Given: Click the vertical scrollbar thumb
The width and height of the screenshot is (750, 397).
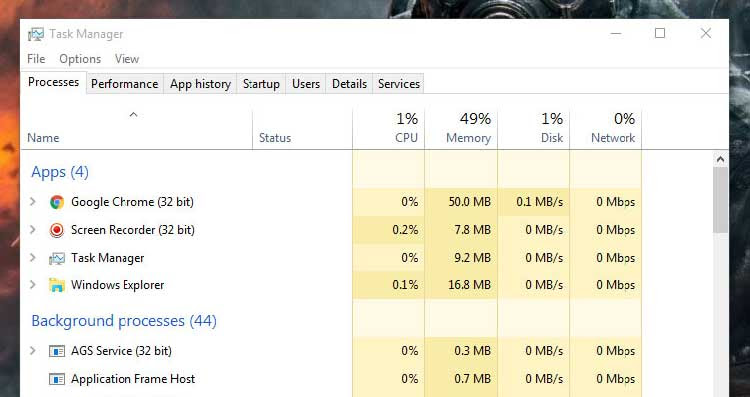Looking at the screenshot, I should (721, 200).
